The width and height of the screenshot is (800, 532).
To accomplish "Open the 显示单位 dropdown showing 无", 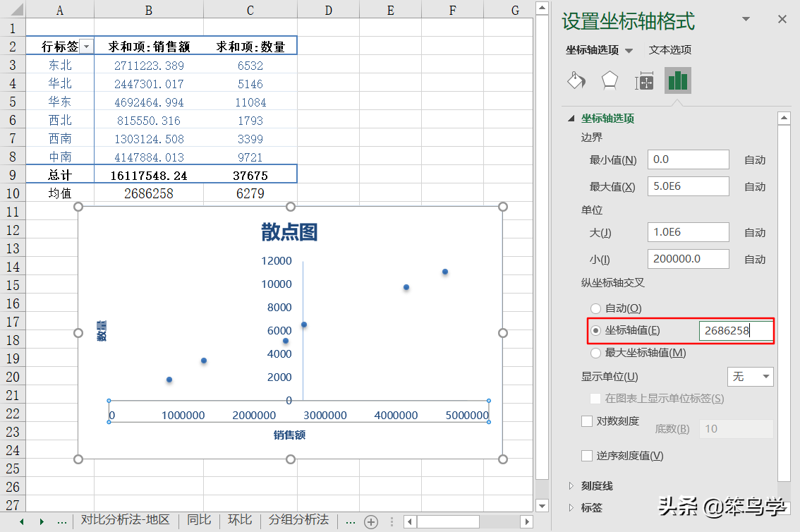I will (x=750, y=377).
